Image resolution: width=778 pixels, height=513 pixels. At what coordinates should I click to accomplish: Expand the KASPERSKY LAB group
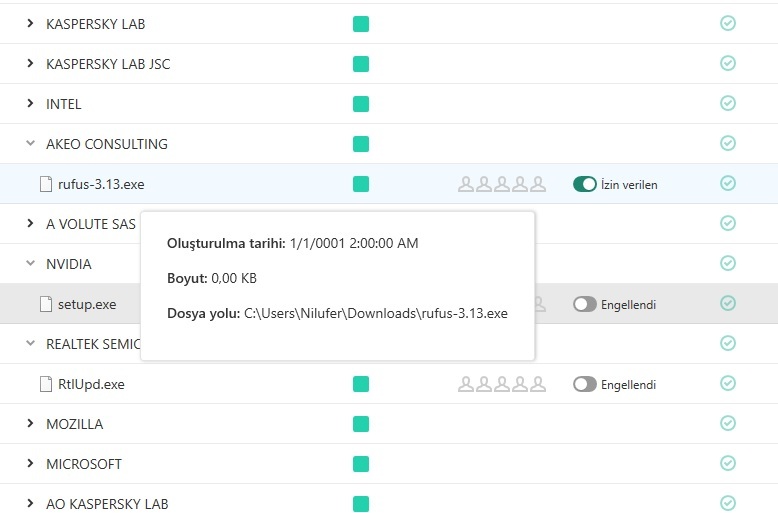30,23
